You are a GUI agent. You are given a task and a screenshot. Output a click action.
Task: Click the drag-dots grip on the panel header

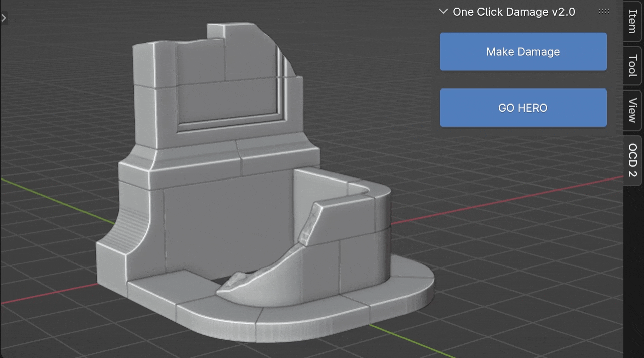tap(603, 11)
